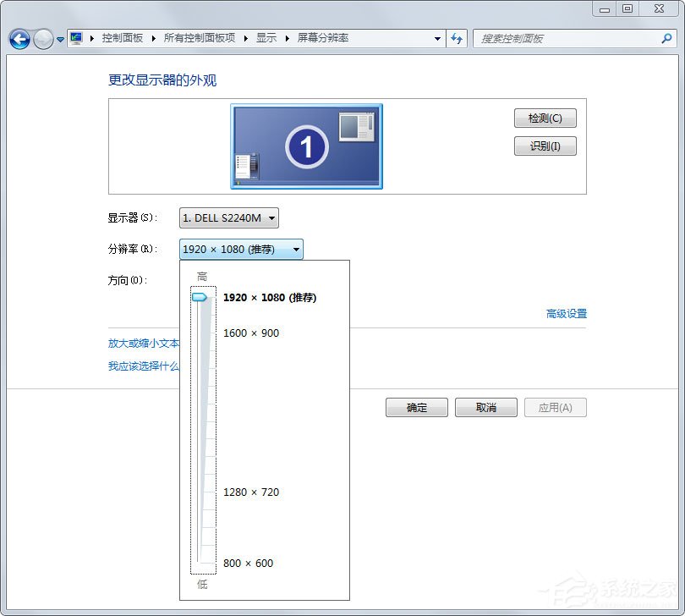Click the 确定 button to confirm

coord(416,407)
